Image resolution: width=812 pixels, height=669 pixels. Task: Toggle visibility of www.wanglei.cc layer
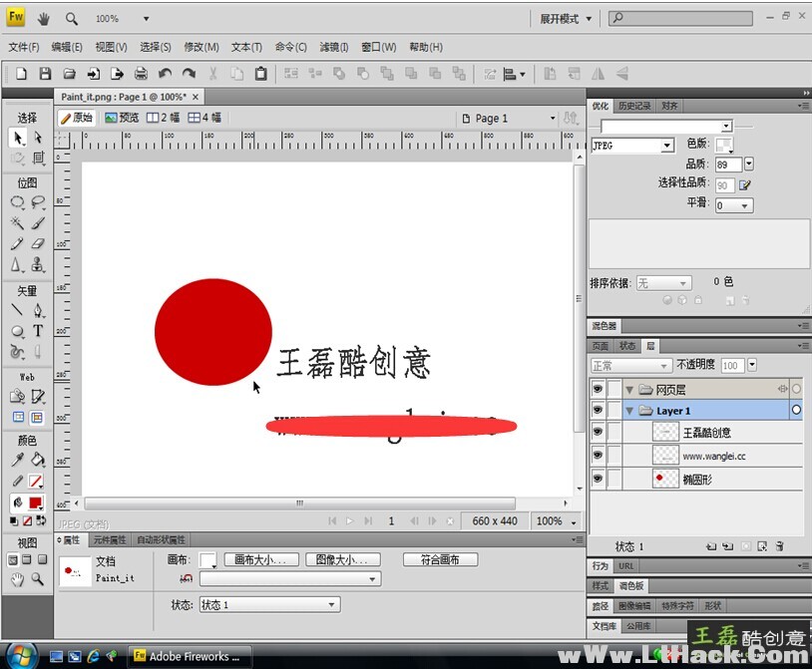[598, 456]
